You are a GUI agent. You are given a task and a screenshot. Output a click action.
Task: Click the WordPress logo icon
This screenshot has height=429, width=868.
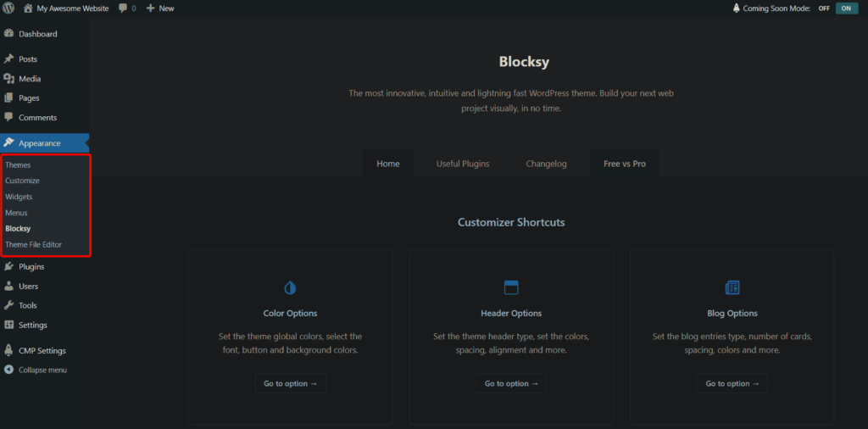click(8, 8)
